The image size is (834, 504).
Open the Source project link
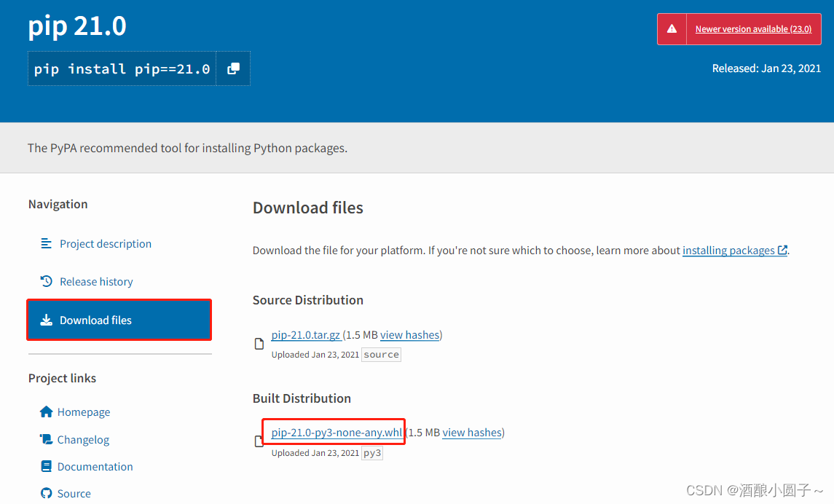pos(74,493)
